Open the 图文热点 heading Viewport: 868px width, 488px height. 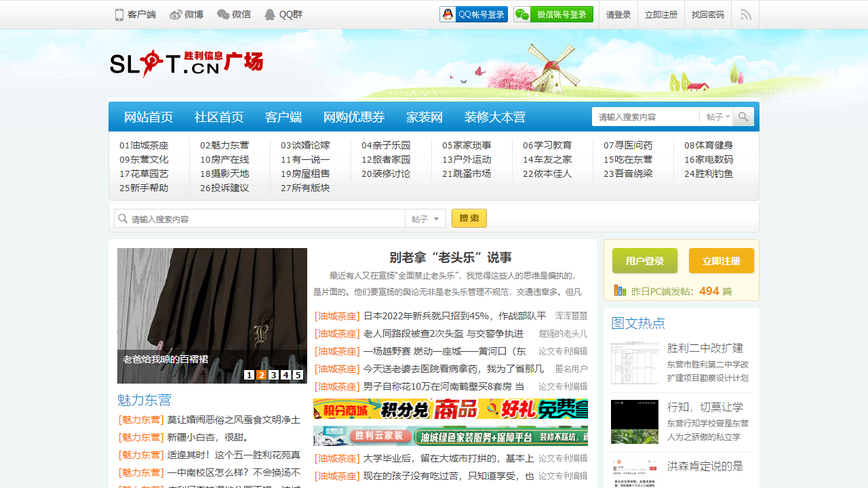coord(638,323)
